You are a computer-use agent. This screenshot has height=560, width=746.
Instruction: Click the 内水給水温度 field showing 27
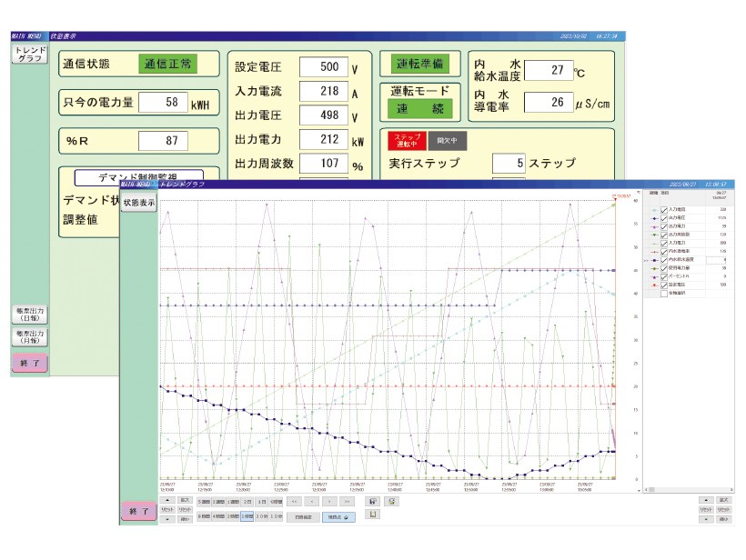(548, 70)
